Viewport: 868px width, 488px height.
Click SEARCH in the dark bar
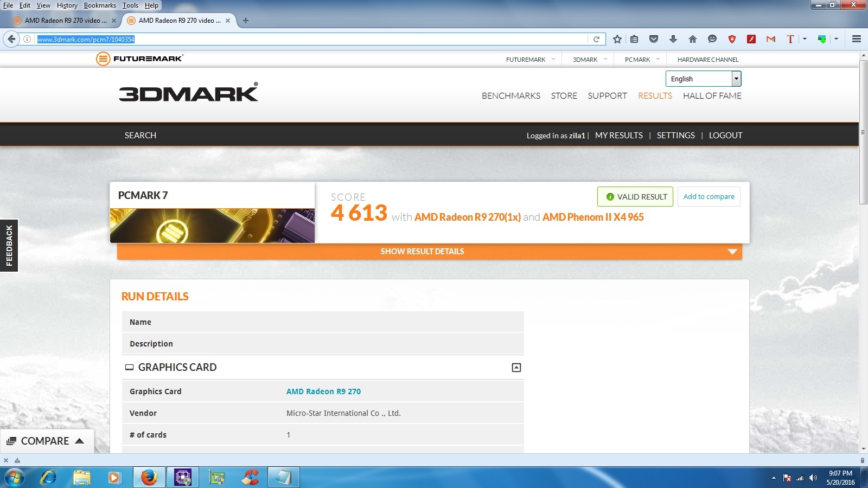[x=141, y=136]
